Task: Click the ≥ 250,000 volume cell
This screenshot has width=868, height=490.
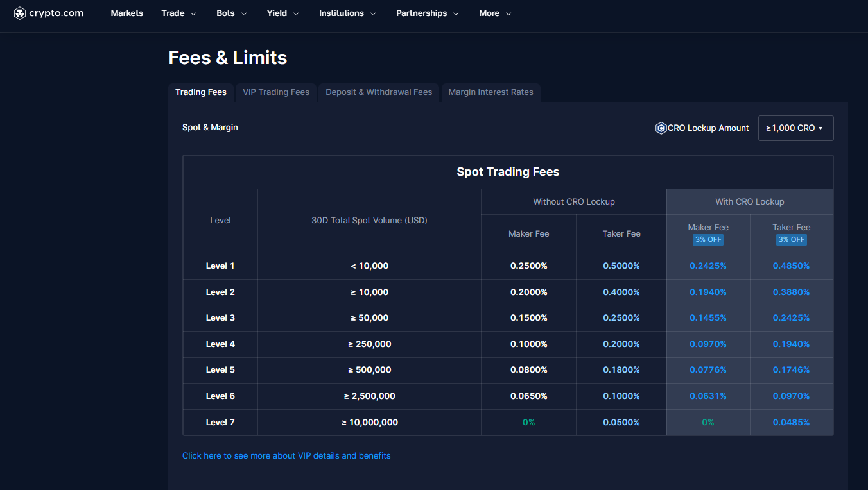Action: (369, 344)
